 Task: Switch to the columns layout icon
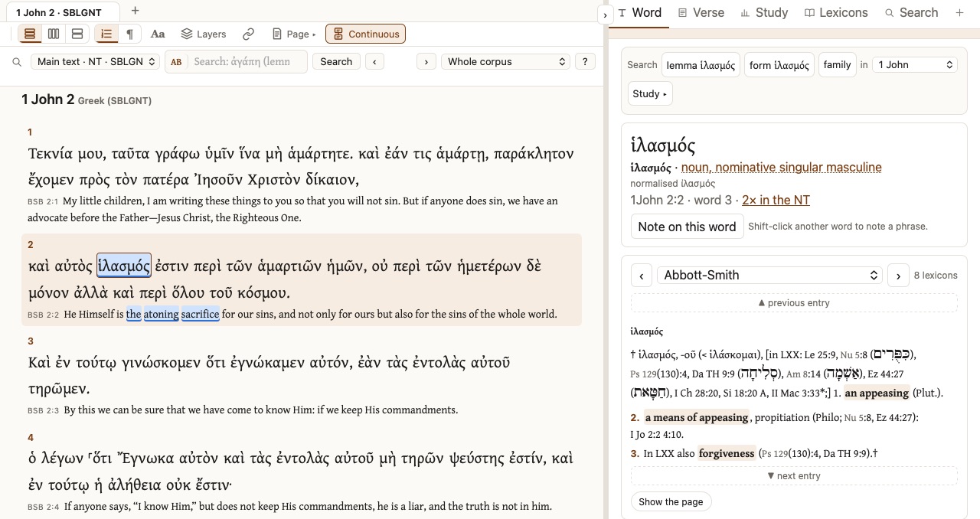(x=54, y=34)
